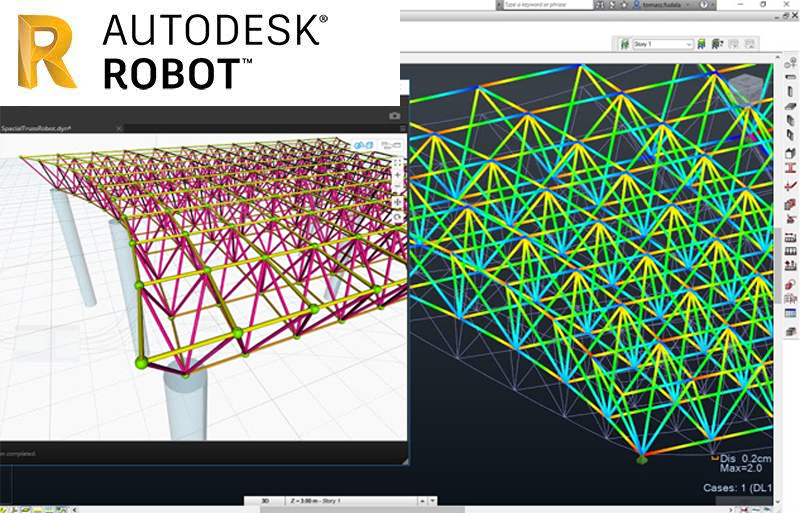Click the favorites star icon in title bar
Image resolution: width=800 pixels, height=513 pixels.
[624, 5]
